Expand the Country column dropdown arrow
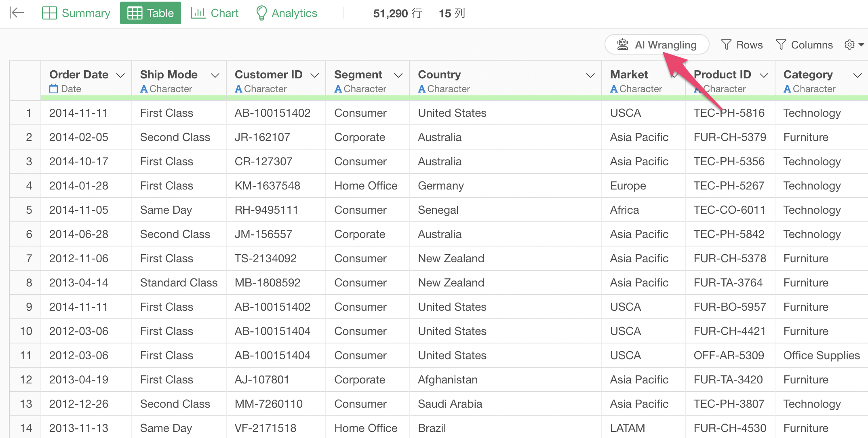Image resolution: width=868 pixels, height=438 pixels. (x=590, y=75)
